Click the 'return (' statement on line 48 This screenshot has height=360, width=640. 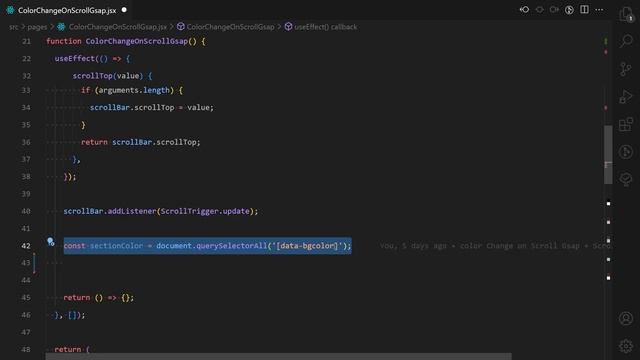point(72,349)
